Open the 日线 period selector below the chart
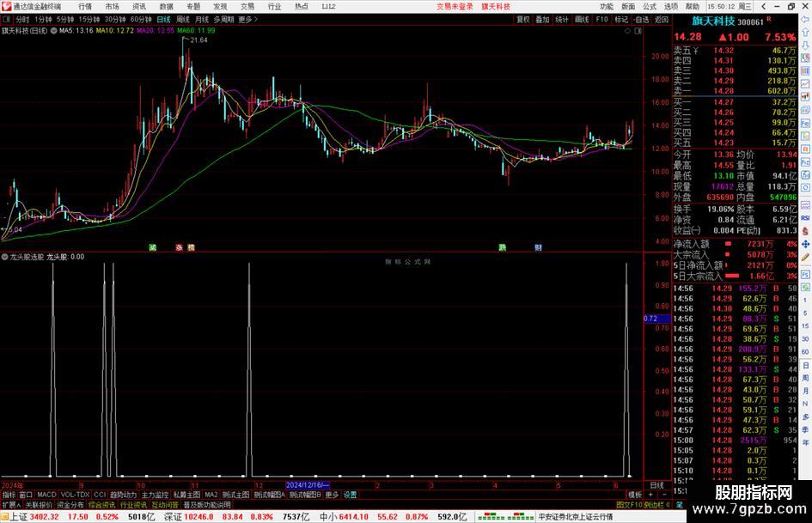812x523 pixels. point(657,485)
